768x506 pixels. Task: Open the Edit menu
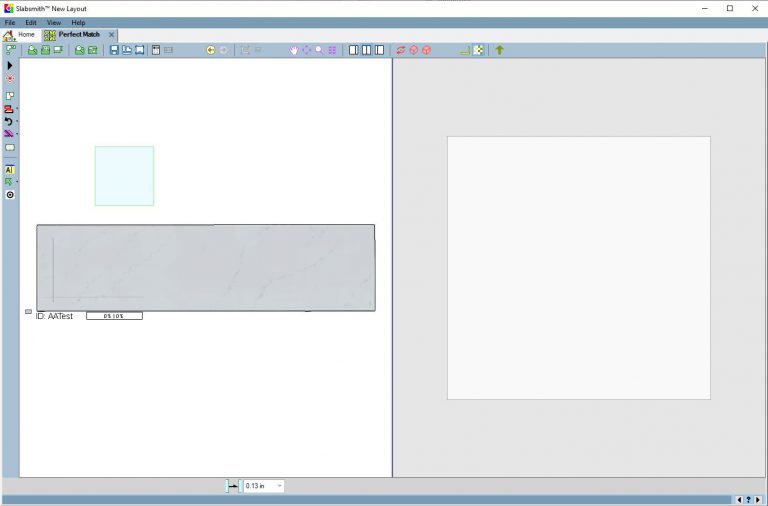(x=31, y=22)
